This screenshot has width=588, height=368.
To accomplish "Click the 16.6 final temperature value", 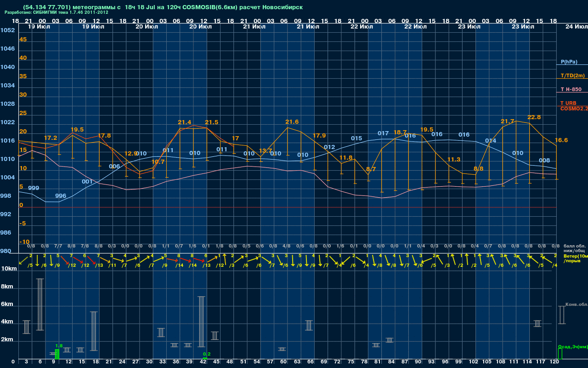I will point(561,140).
